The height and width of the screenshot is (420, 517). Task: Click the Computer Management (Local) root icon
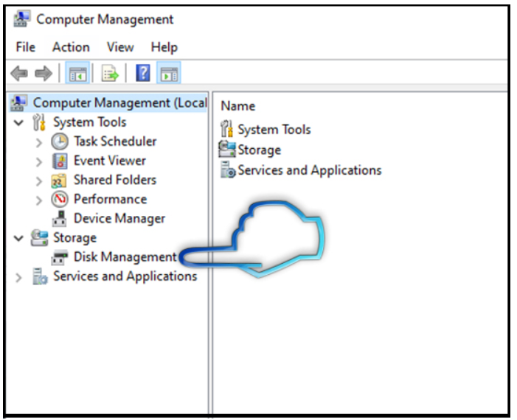[18, 102]
